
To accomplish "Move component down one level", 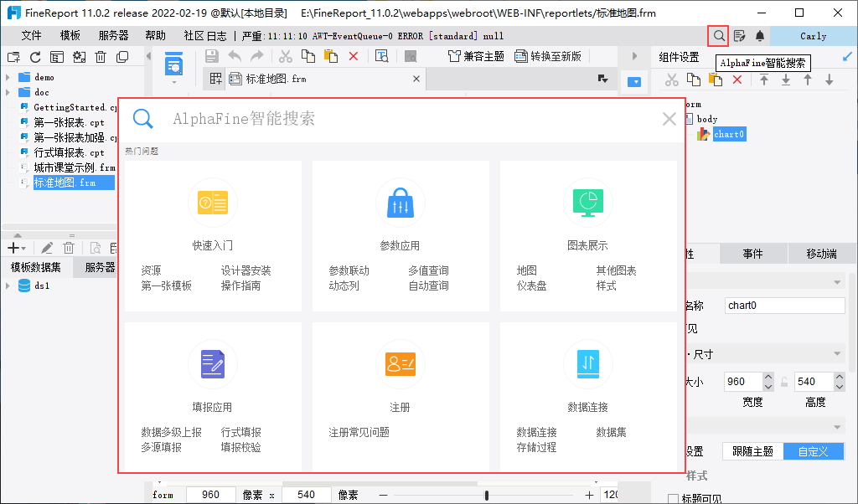I will tap(830, 80).
